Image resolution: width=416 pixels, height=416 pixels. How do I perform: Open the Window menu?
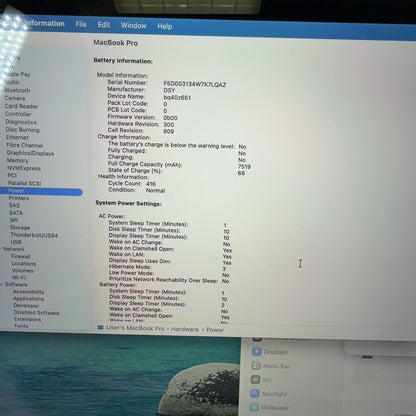tap(134, 26)
